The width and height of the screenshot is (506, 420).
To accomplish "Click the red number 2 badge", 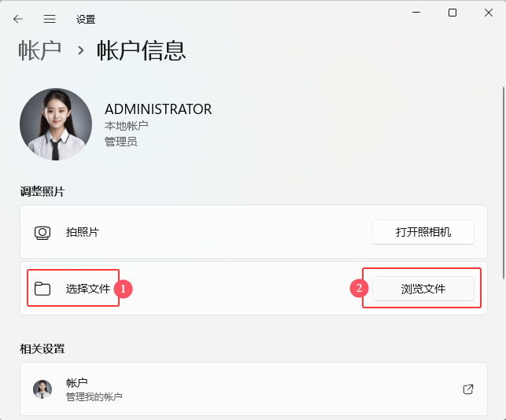I will tap(360, 289).
